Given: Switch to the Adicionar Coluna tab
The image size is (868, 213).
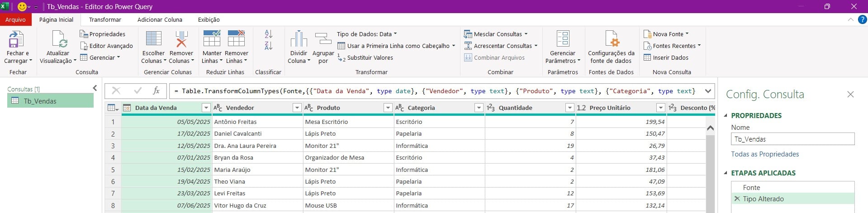Looking at the screenshot, I should (x=160, y=19).
